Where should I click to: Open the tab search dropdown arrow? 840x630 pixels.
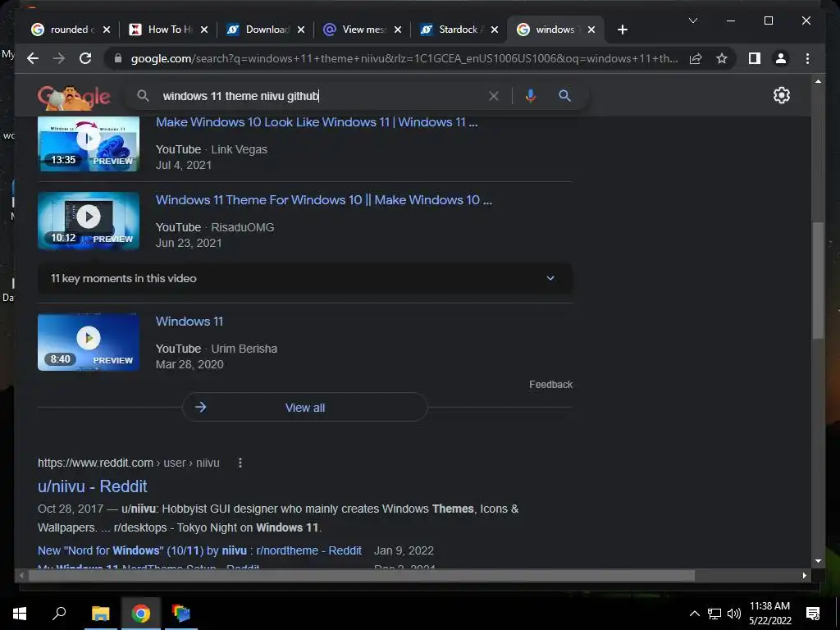tap(692, 21)
